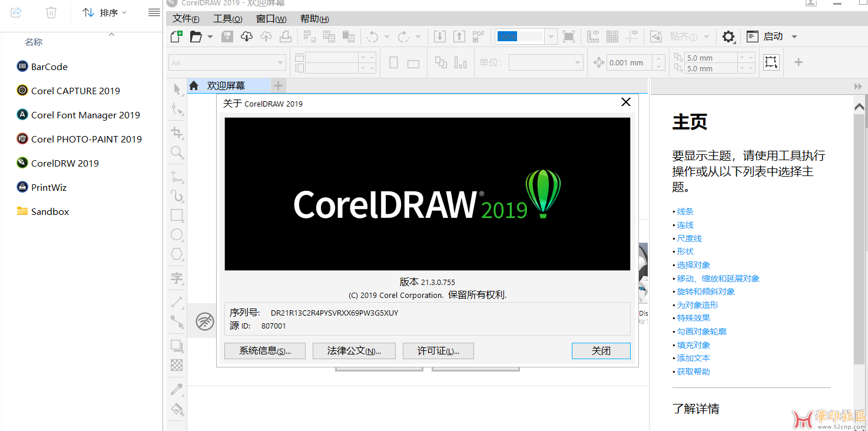
Task: Click the hints panel scrollbar up arrow
Action: click(x=859, y=107)
